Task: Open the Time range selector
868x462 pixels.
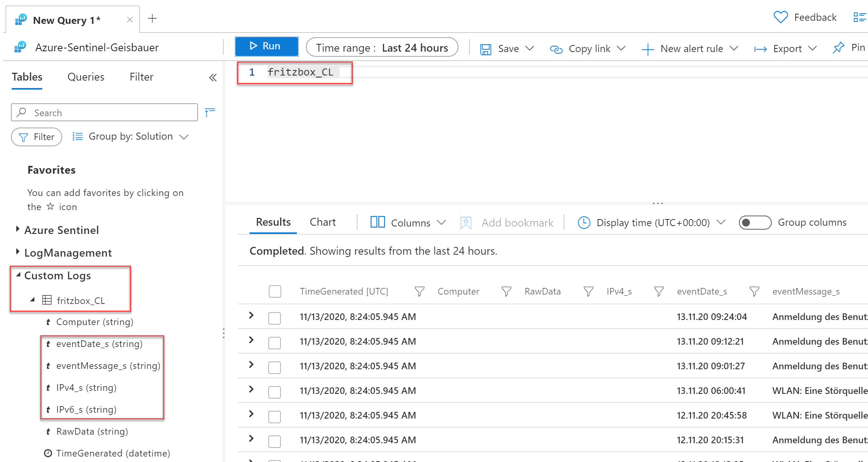Action: (x=382, y=48)
